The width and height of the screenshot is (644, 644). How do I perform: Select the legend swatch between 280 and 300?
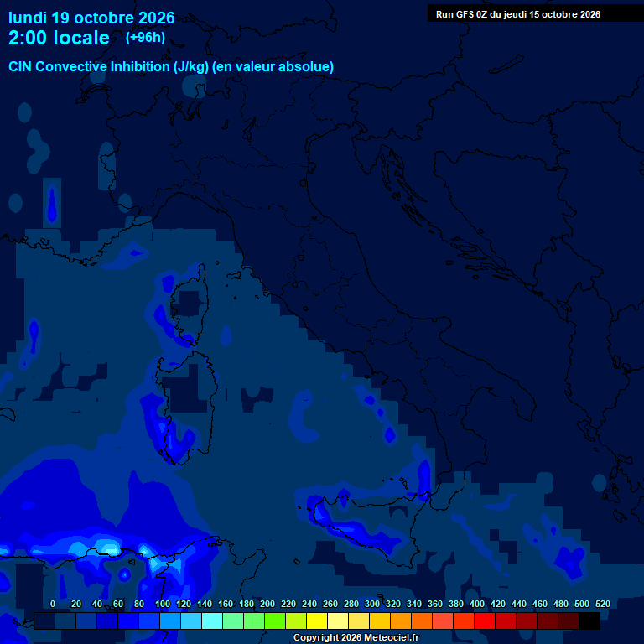click(359, 621)
